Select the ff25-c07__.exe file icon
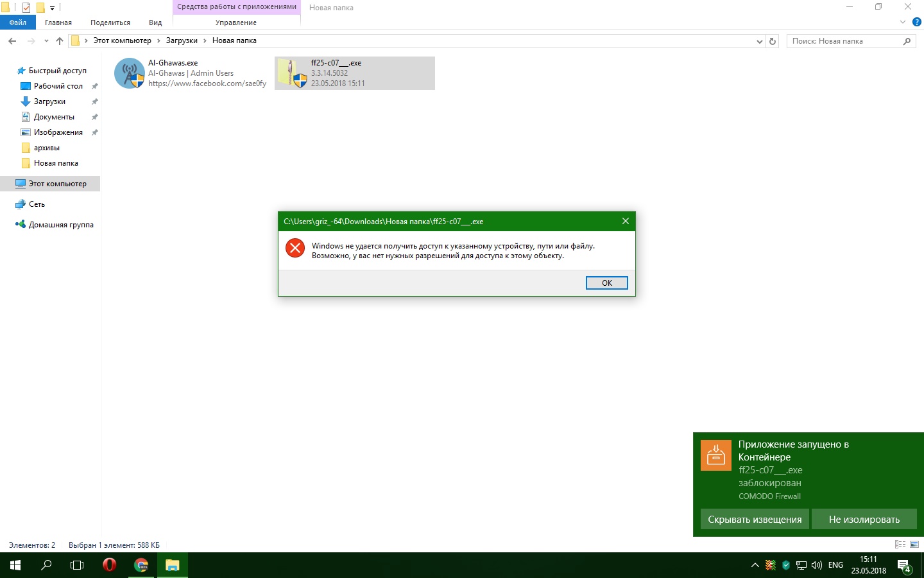Image resolution: width=924 pixels, height=578 pixels. [292, 73]
